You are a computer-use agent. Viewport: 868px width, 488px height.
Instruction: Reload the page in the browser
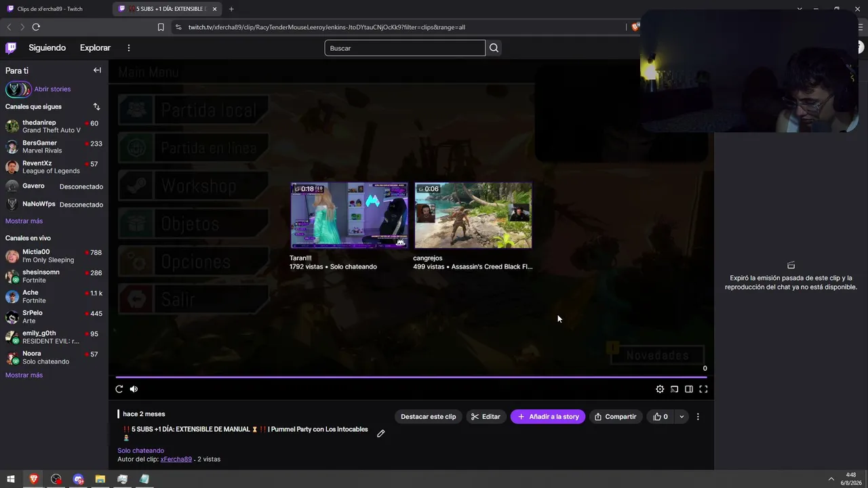coord(36,27)
